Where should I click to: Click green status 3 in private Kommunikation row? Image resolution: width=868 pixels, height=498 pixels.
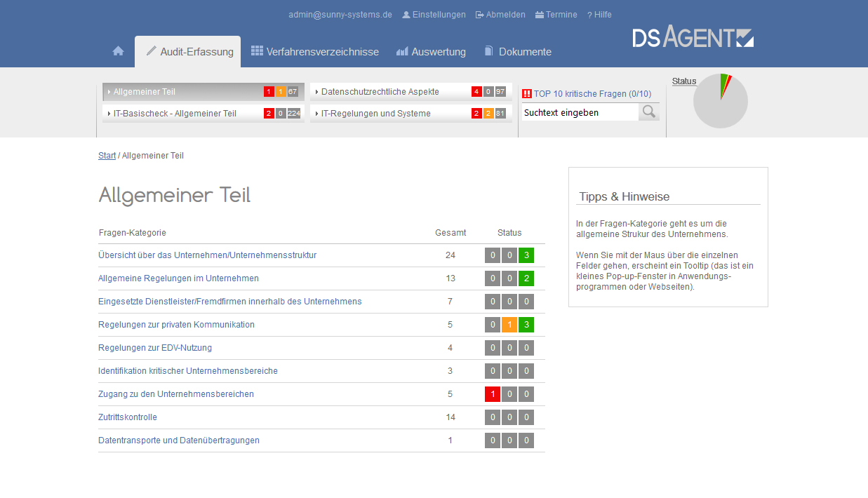(x=526, y=325)
